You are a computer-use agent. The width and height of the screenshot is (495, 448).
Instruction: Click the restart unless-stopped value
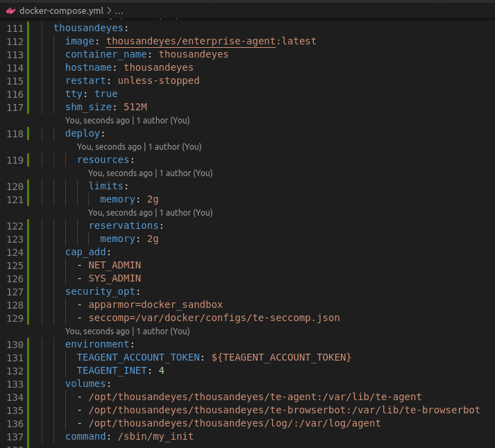[x=158, y=81]
